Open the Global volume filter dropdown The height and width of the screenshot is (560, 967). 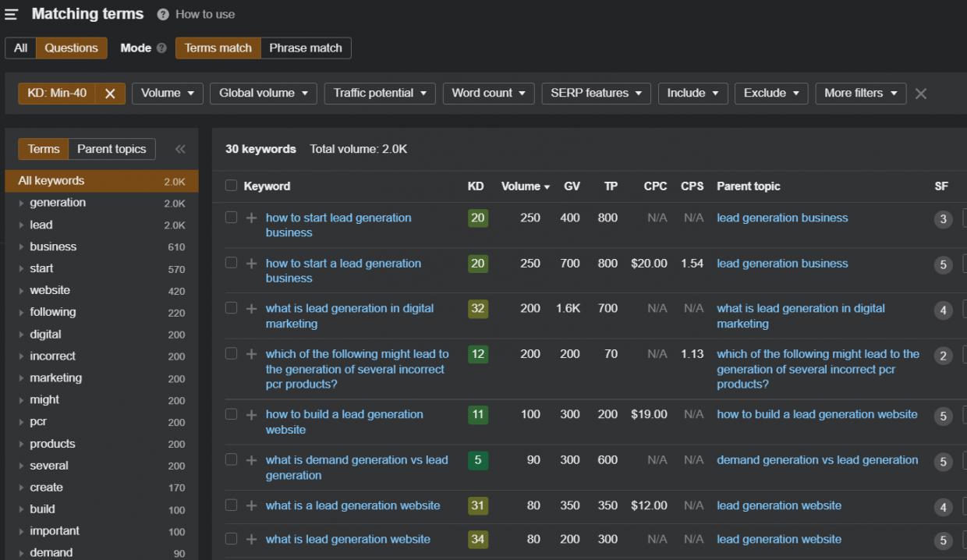(263, 94)
